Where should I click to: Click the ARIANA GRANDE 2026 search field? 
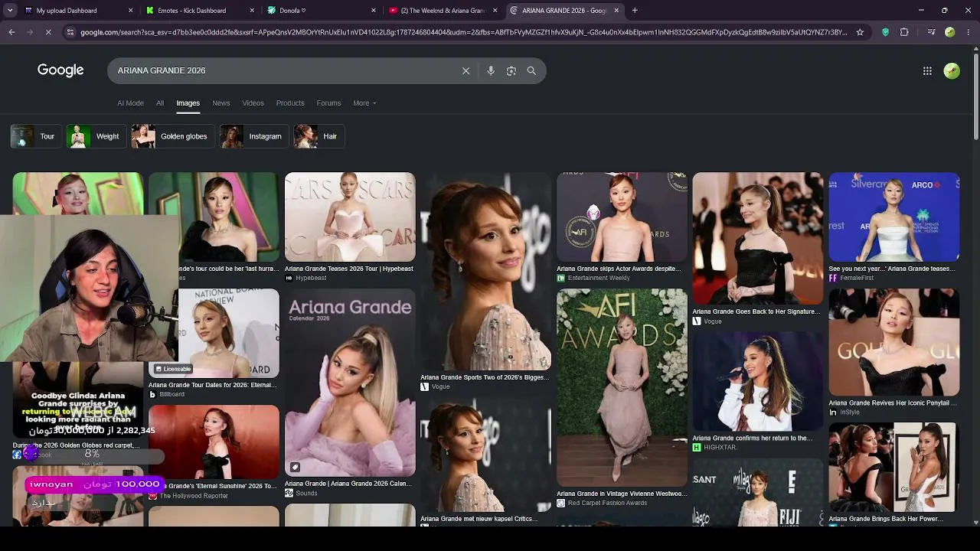[x=283, y=70]
